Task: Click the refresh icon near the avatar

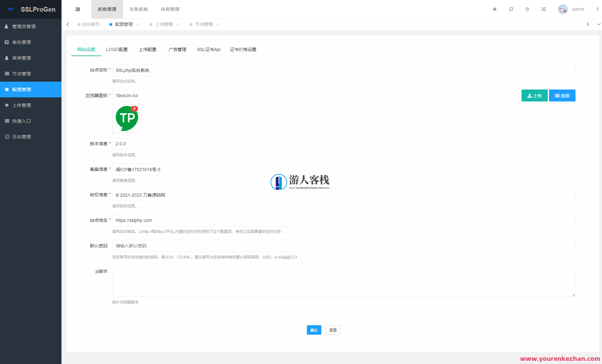Action: point(511,9)
